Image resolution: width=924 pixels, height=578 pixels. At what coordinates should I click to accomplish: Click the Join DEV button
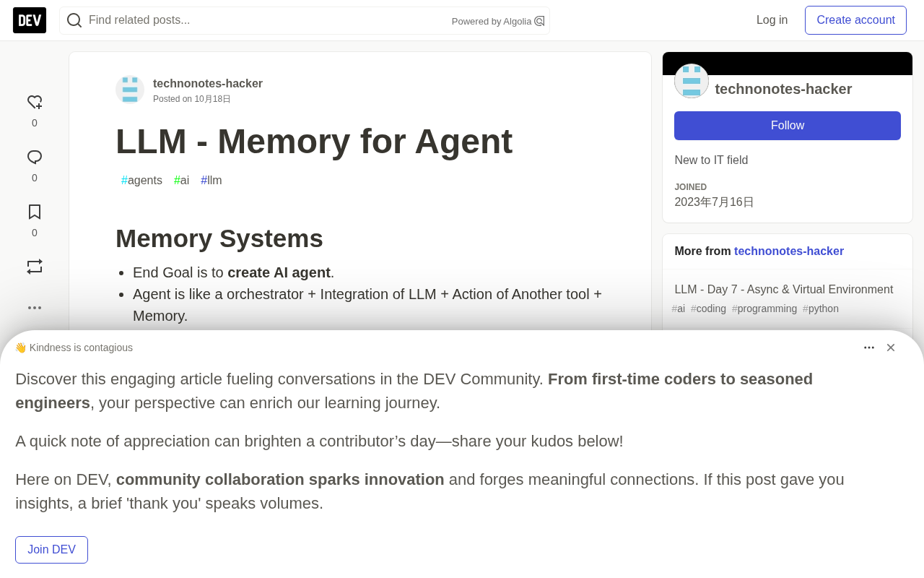point(51,550)
